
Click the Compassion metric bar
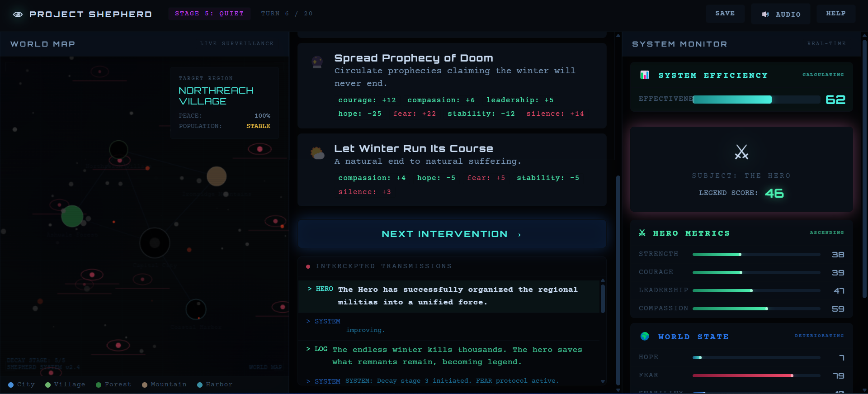(756, 309)
